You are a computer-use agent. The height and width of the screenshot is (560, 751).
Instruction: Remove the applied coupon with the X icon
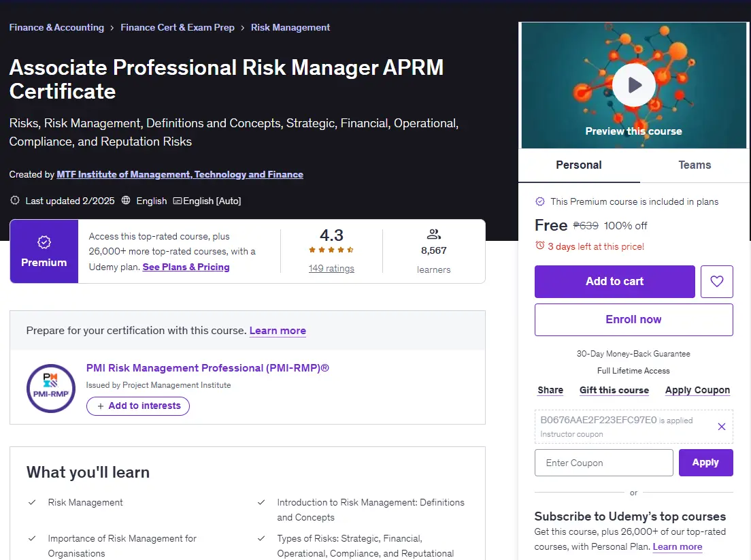[721, 427]
